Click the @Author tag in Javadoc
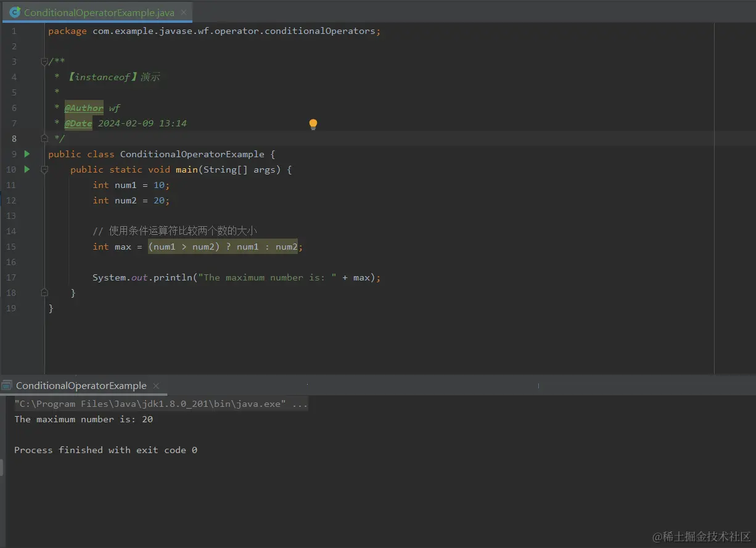This screenshot has height=548, width=756. 84,108
